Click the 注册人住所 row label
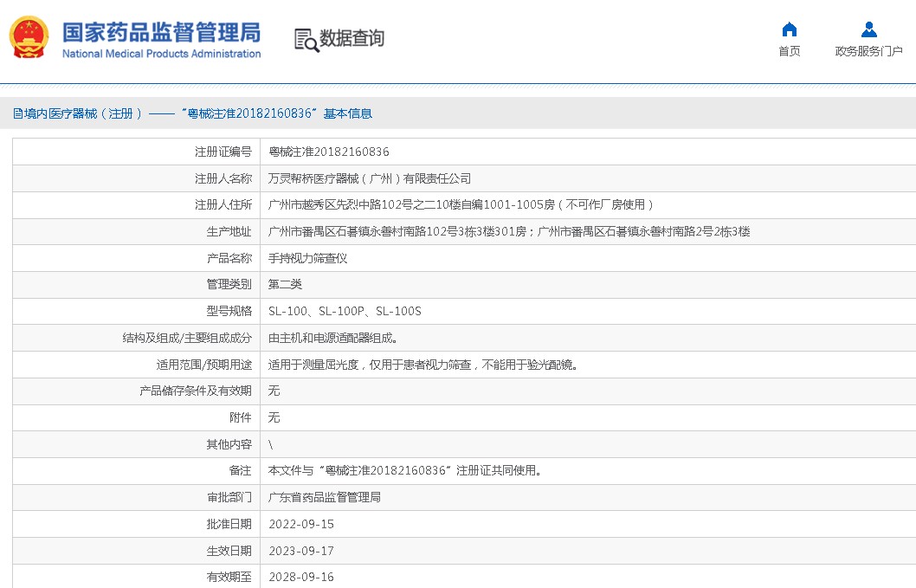 coord(223,205)
